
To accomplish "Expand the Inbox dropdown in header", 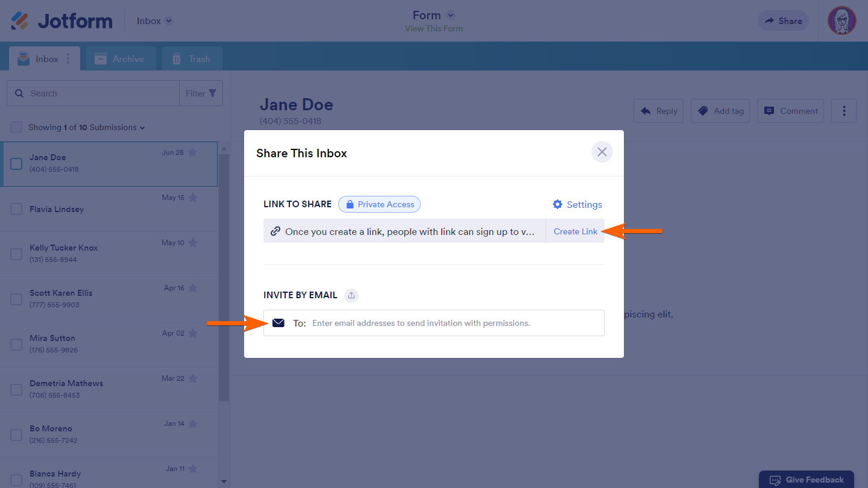I will pyautogui.click(x=155, y=21).
